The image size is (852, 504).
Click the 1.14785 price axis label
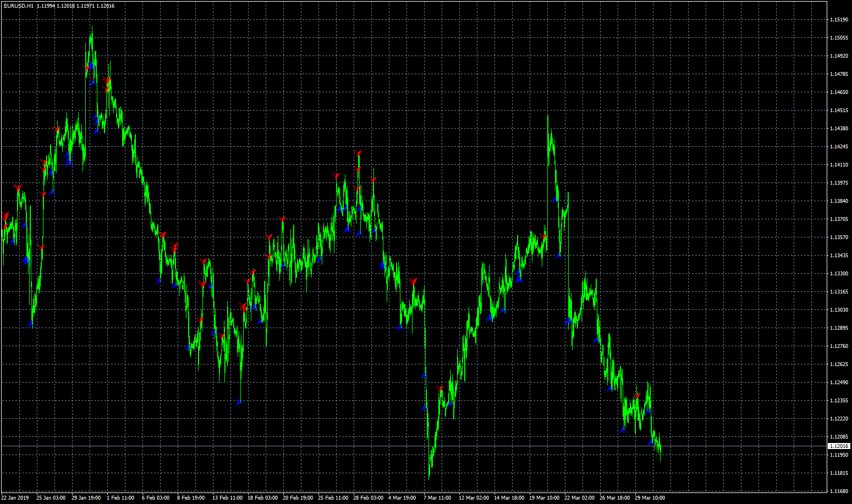tap(838, 74)
